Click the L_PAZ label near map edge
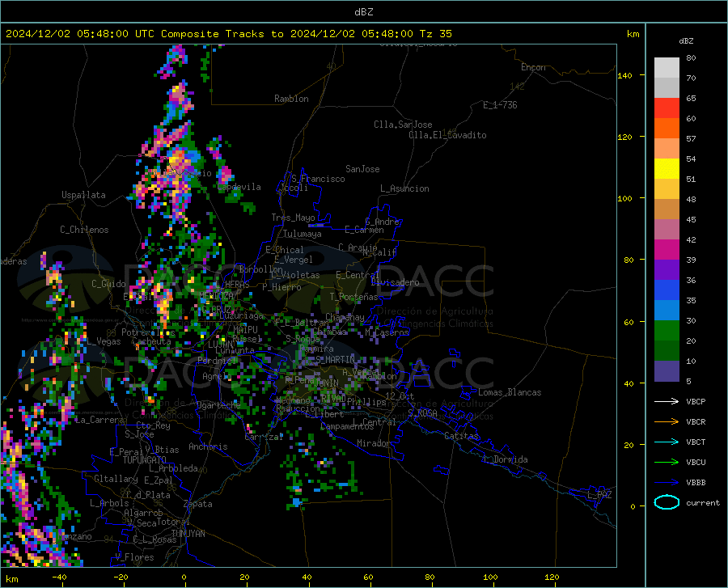 tap(599, 495)
